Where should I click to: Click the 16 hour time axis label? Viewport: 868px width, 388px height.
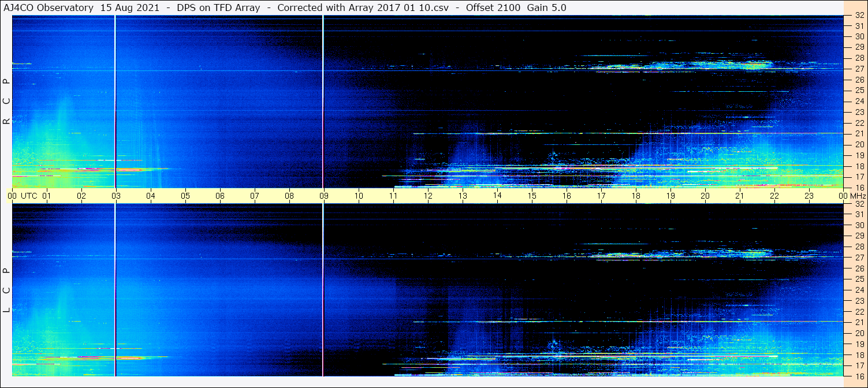(566, 196)
